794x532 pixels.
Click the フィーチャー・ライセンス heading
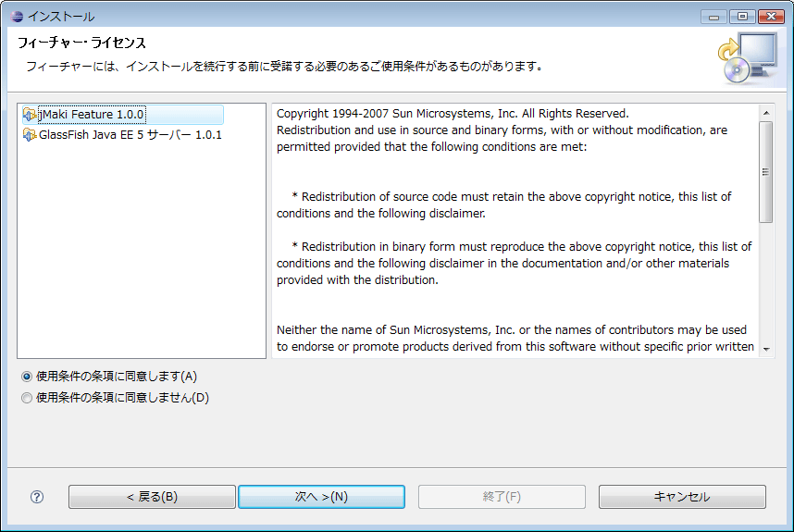(x=82, y=43)
